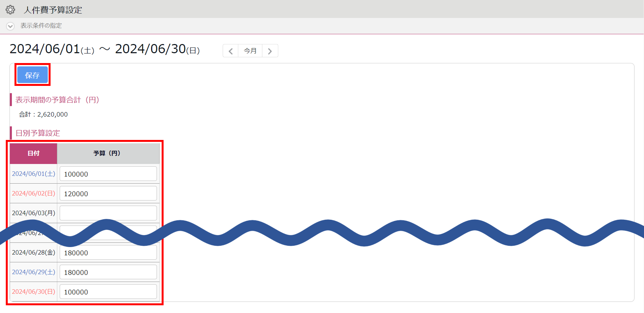The image size is (644, 313).
Task: Select the 2024/06/30(日) date cell
Action: [x=33, y=292]
